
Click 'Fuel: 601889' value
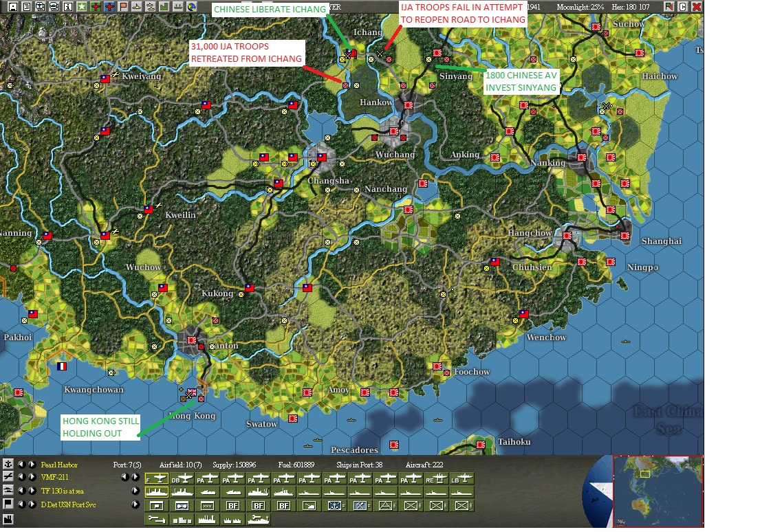(x=296, y=465)
